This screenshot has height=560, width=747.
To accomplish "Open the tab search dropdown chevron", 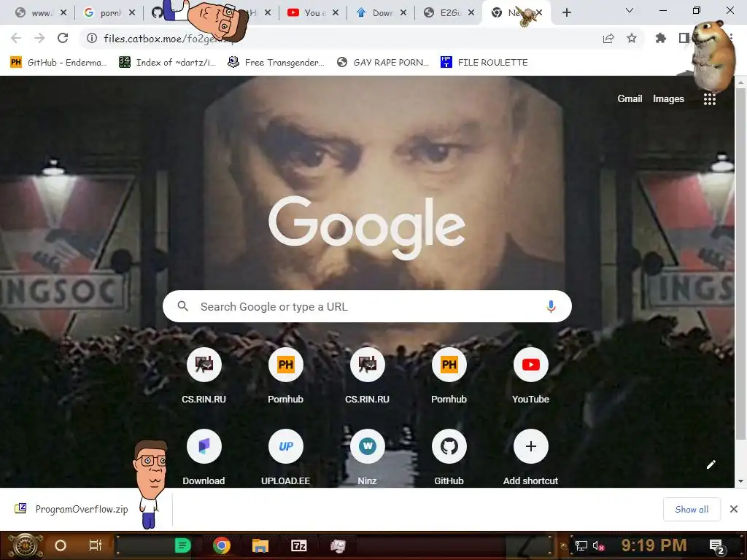I will [630, 10].
